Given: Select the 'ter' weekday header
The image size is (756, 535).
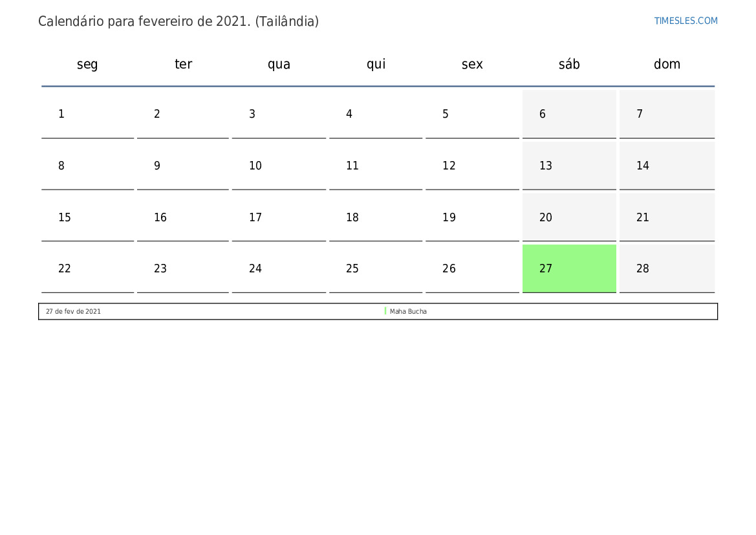Looking at the screenshot, I should click(x=183, y=64).
